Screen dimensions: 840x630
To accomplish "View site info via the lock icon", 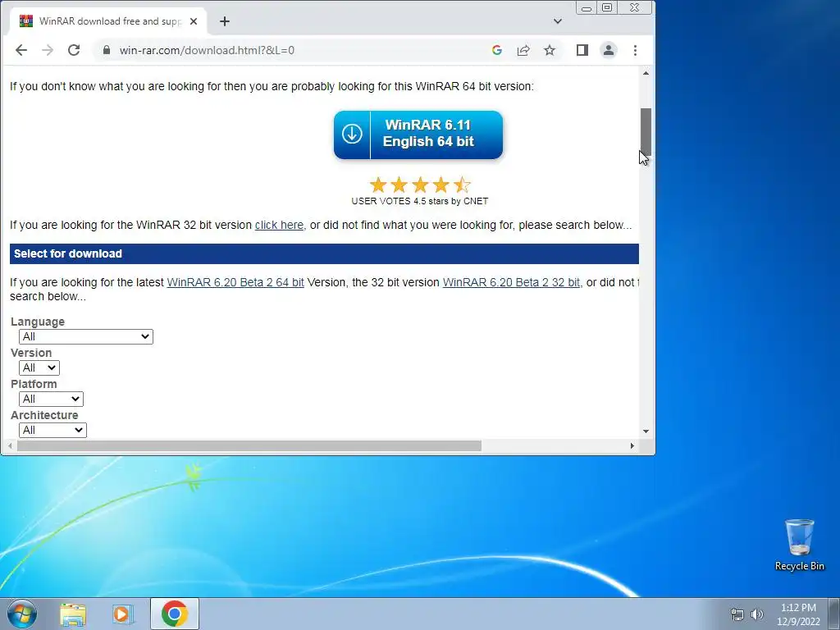I will click(107, 50).
